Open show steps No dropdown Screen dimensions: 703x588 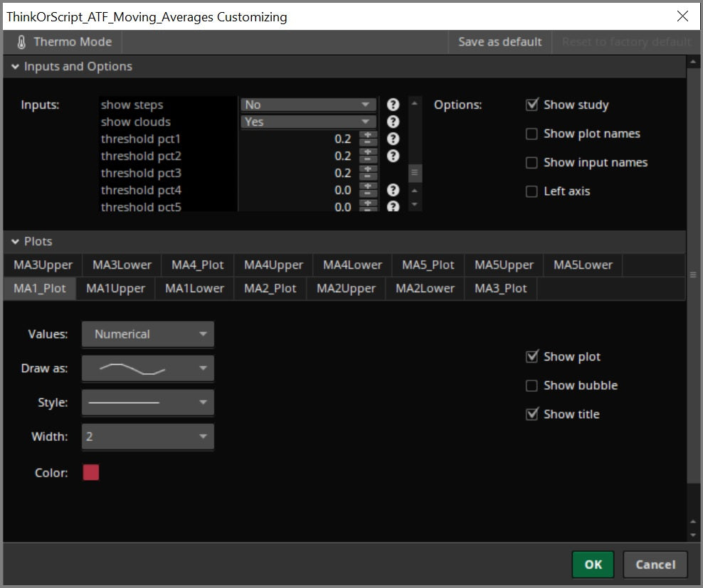coord(309,105)
